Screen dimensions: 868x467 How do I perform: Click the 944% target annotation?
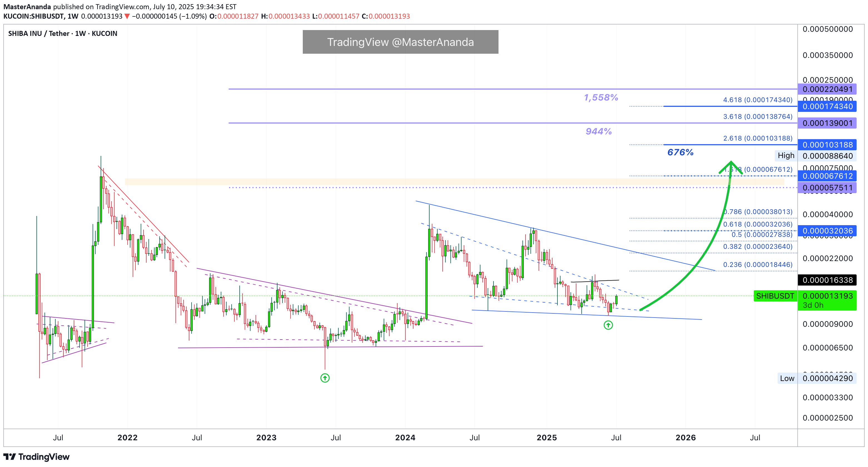598,131
